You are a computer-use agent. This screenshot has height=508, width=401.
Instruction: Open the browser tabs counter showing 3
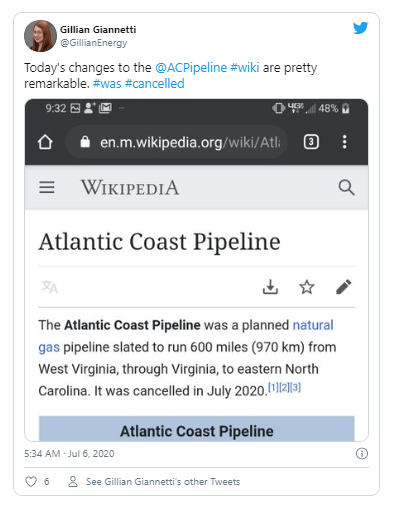click(311, 142)
